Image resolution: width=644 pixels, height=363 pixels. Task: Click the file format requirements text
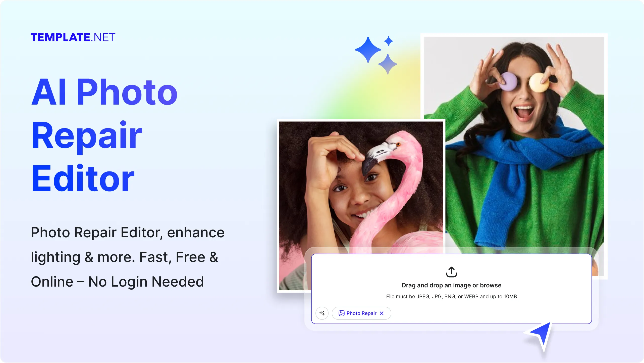[451, 297]
